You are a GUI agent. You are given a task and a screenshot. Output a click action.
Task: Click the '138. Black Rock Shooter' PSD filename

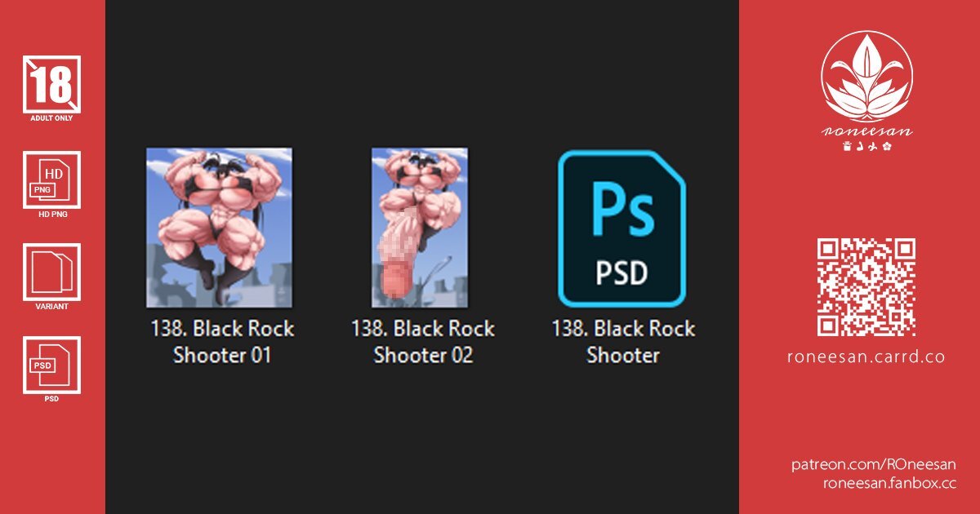623,342
